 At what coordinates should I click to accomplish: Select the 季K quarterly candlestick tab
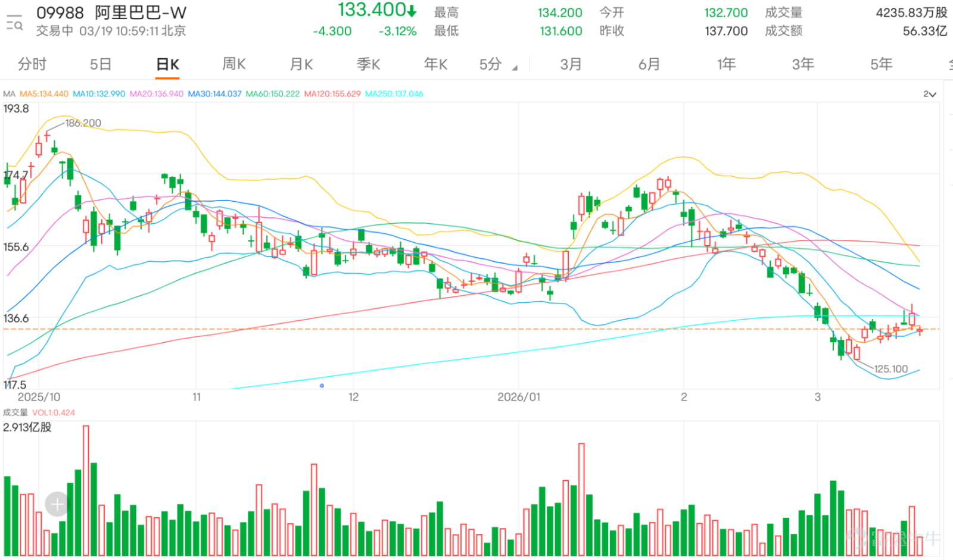click(x=369, y=64)
